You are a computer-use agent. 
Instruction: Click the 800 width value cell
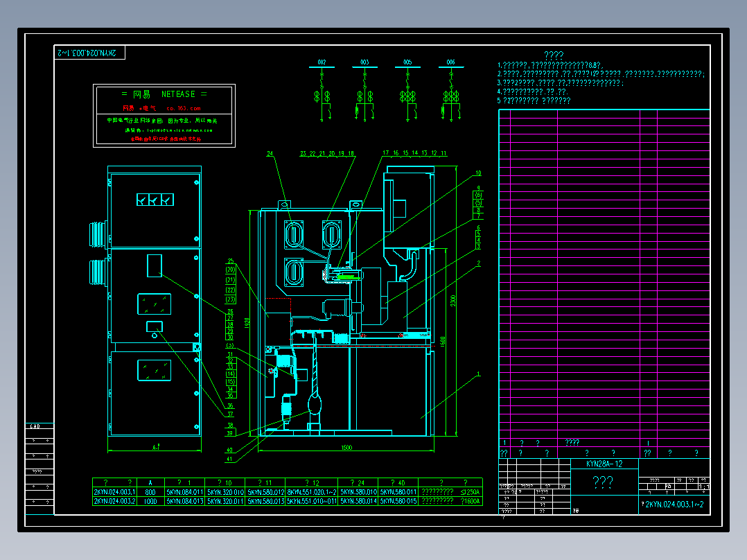click(150, 492)
